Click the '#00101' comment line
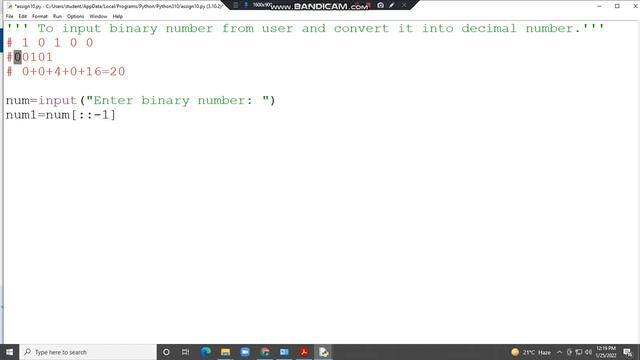Screen dimensions: 640x360 tap(29, 57)
